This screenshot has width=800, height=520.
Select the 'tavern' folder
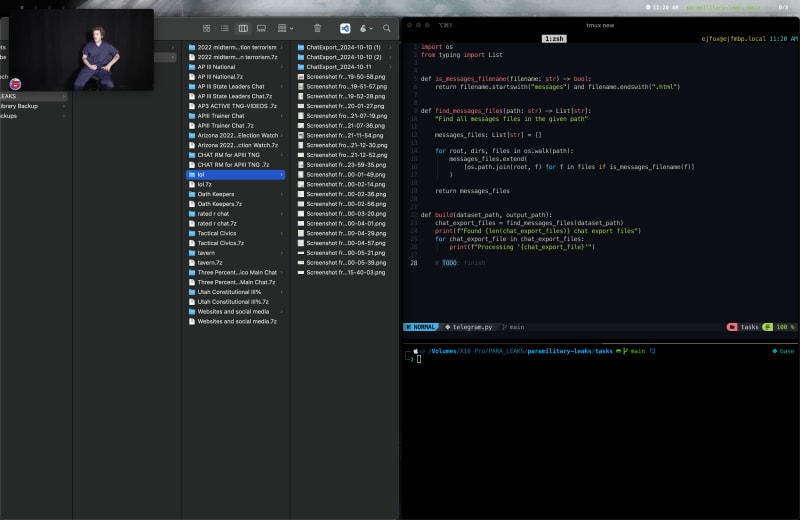coord(236,253)
